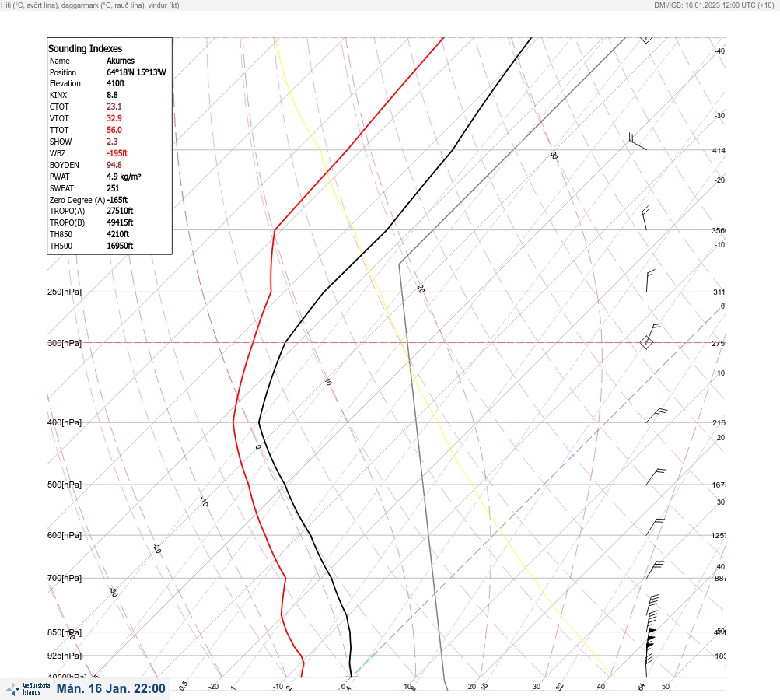Select the 'PWAT' index label
The height and width of the screenshot is (700, 780).
[59, 177]
